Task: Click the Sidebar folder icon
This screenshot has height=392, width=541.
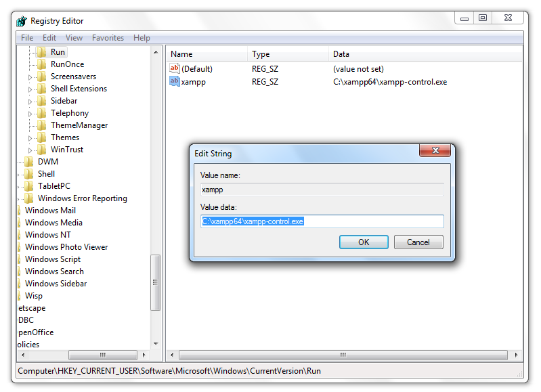Action: click(41, 101)
